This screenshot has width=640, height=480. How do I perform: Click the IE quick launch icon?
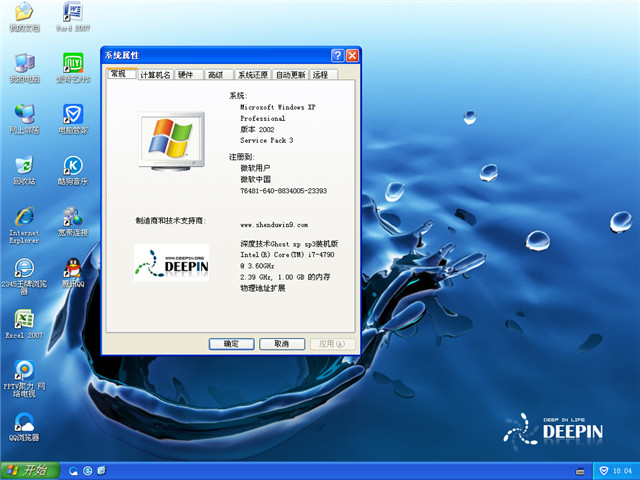coord(88,471)
